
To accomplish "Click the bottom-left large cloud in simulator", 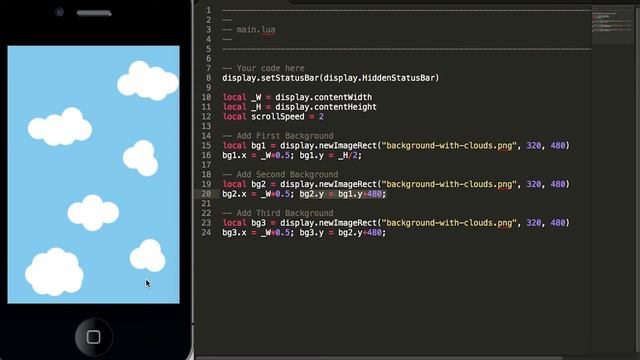I will (54, 271).
